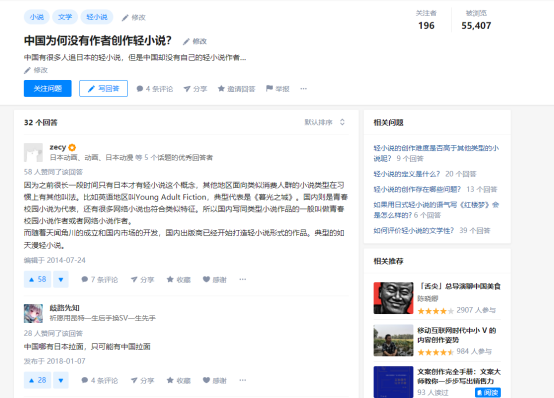Open the question's 4 条评论
The width and height of the screenshot is (554, 398).
tap(155, 89)
